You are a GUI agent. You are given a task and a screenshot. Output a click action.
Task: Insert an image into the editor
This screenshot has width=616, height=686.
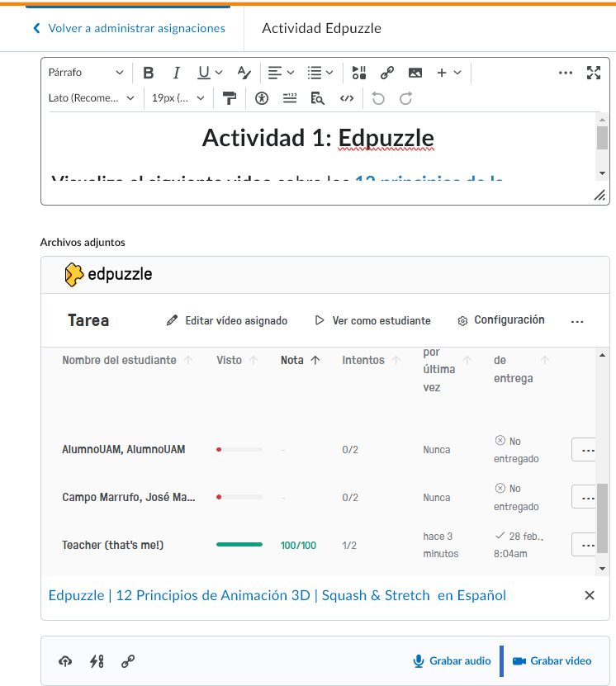point(415,73)
